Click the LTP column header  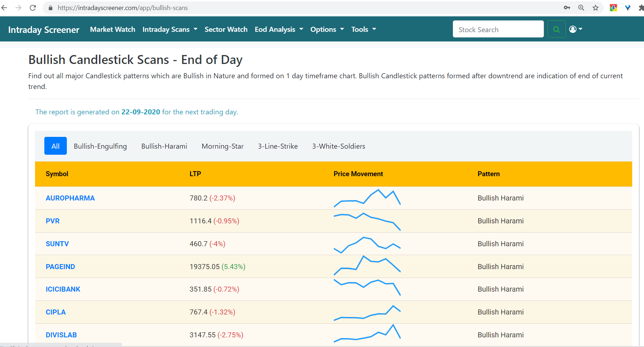(x=195, y=174)
